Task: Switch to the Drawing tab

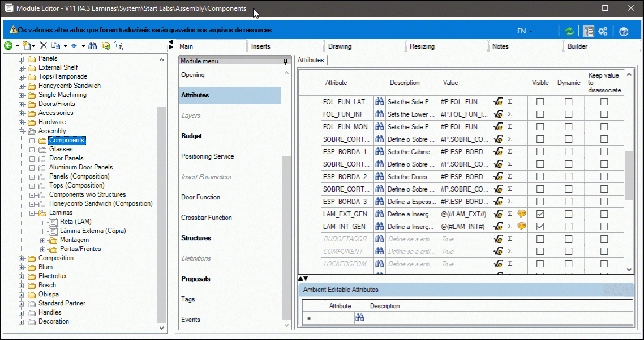Action: [x=364, y=46]
